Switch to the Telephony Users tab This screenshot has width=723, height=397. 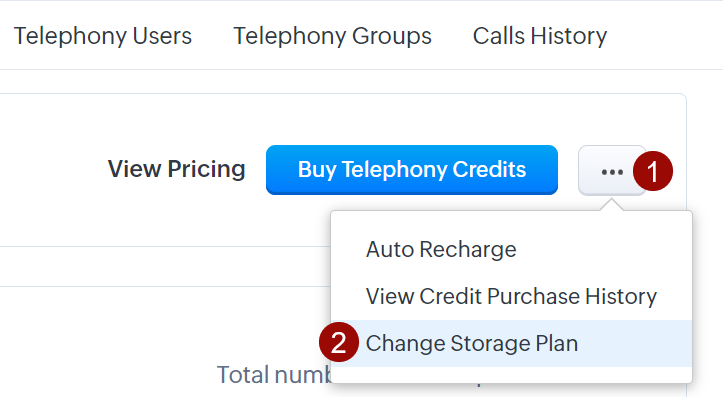[x=102, y=36]
